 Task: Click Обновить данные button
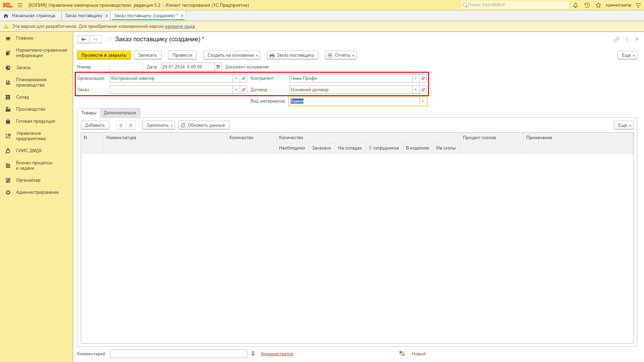tap(204, 125)
